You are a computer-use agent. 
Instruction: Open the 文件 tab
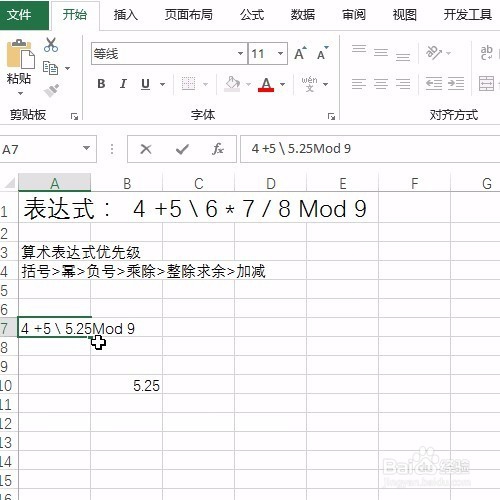(24, 15)
